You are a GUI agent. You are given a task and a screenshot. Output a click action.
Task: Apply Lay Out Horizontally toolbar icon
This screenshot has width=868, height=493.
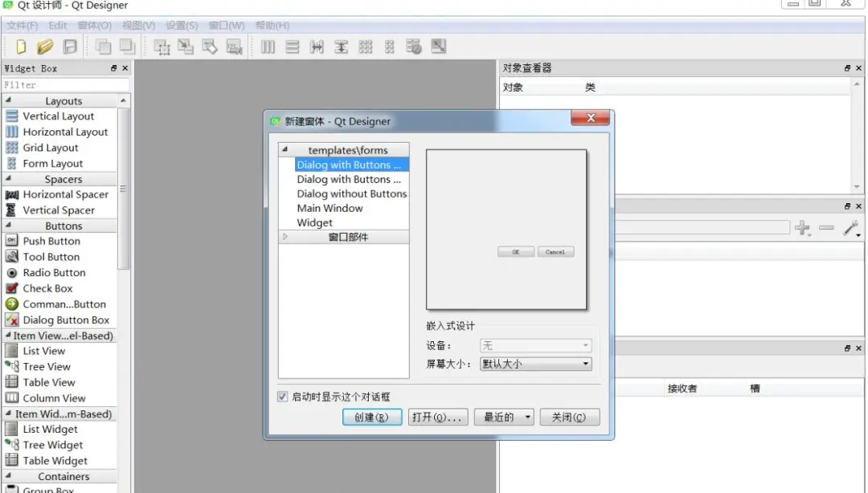click(x=268, y=47)
